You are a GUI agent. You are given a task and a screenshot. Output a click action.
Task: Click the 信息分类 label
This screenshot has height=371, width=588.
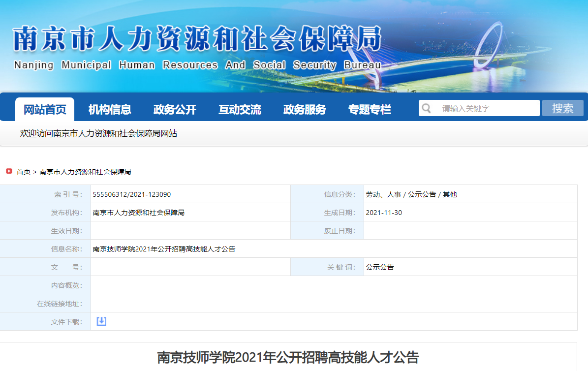point(340,194)
